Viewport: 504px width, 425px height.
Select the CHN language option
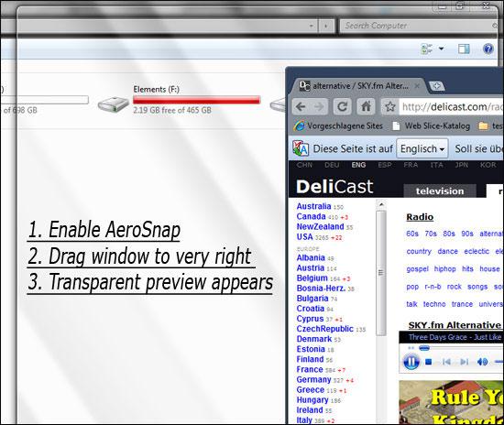pos(304,165)
